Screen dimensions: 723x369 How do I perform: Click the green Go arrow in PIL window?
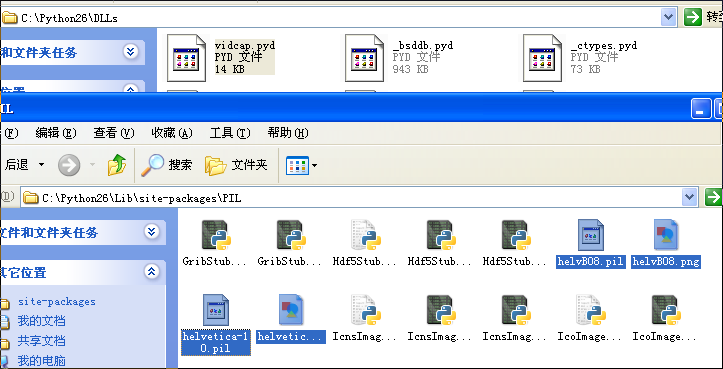coord(714,197)
